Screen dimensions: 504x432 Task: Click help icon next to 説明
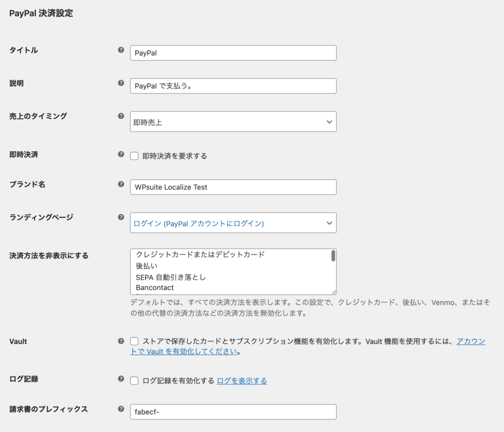pyautogui.click(x=121, y=83)
